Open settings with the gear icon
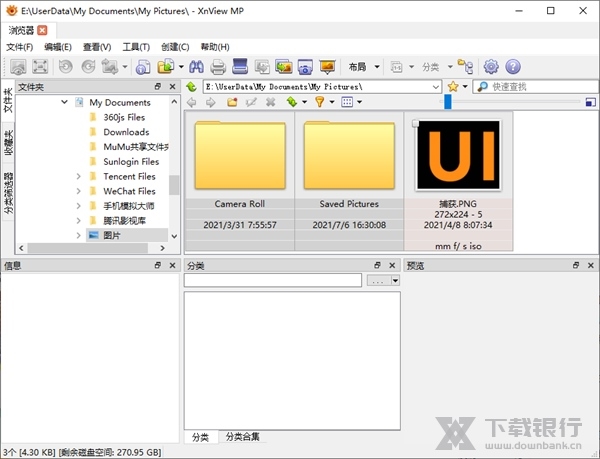 click(491, 67)
